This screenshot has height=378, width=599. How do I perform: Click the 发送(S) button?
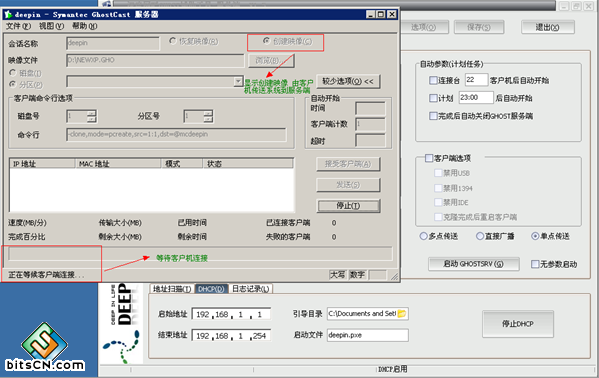click(348, 185)
